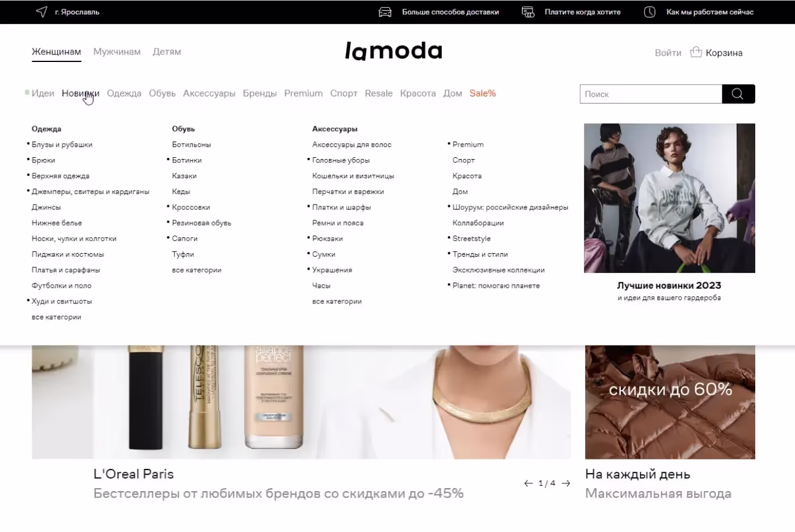This screenshot has height=532, width=795.
Task: Click the payment card icon
Action: (x=528, y=12)
